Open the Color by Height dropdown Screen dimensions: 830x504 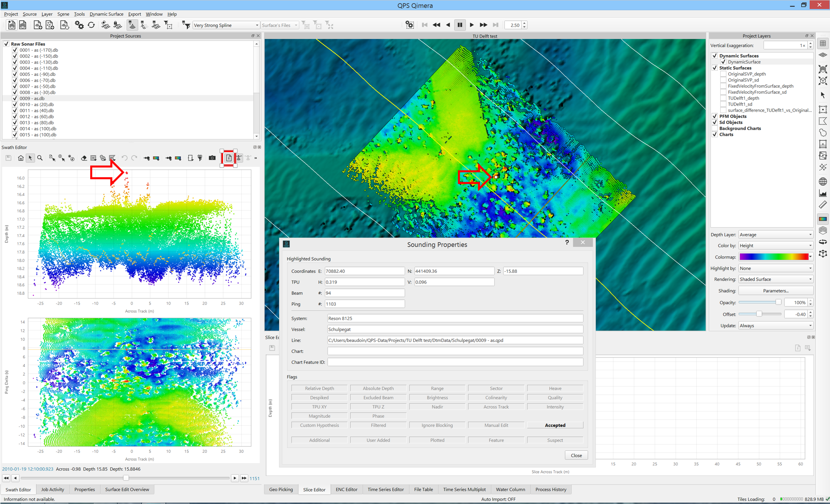pyautogui.click(x=775, y=246)
